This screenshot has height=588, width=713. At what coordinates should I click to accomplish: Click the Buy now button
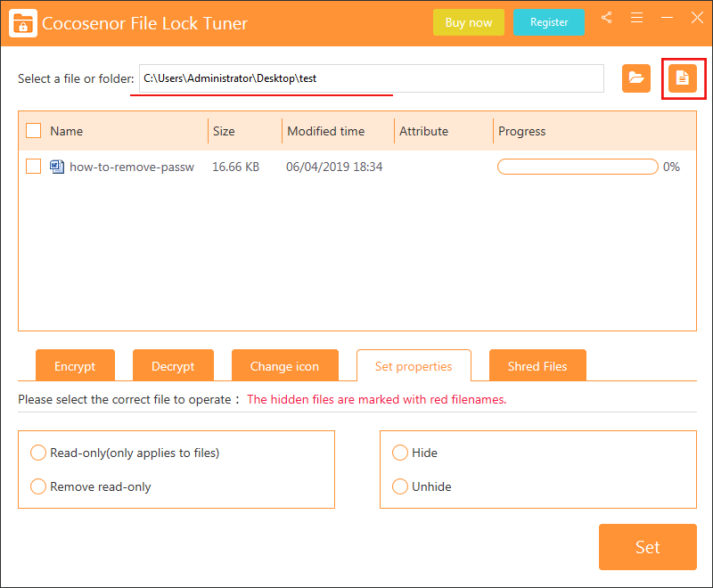click(x=469, y=22)
